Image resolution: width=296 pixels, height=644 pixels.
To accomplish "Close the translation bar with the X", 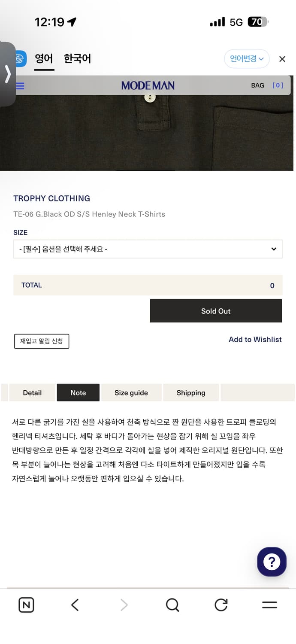I will pos(282,59).
